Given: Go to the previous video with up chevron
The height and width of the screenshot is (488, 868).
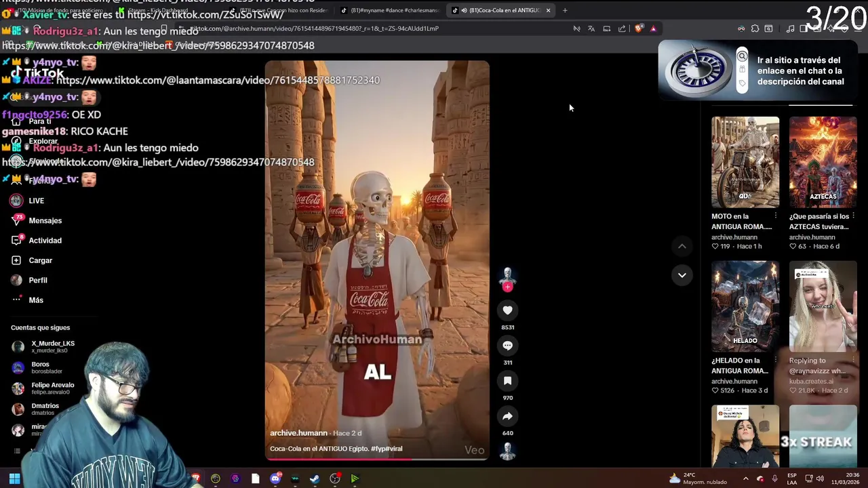Looking at the screenshot, I should click(x=682, y=246).
